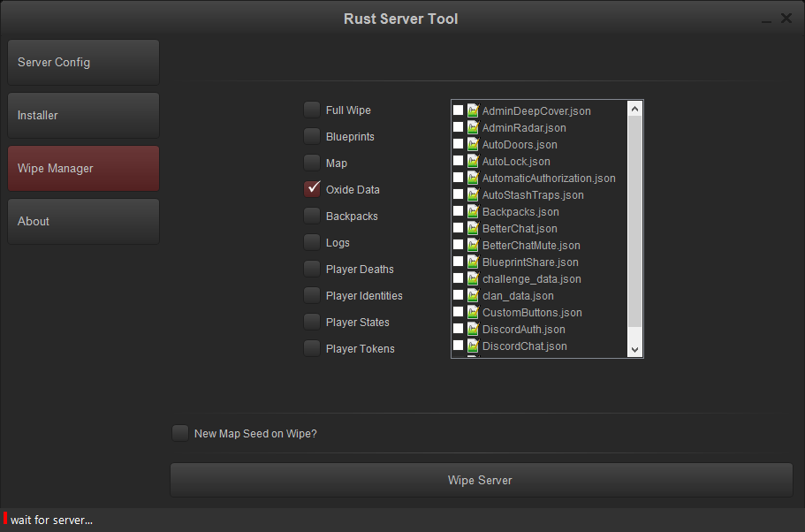805x532 pixels.
Task: Tick the AdminDeepCover.json checkbox
Action: 458,111
